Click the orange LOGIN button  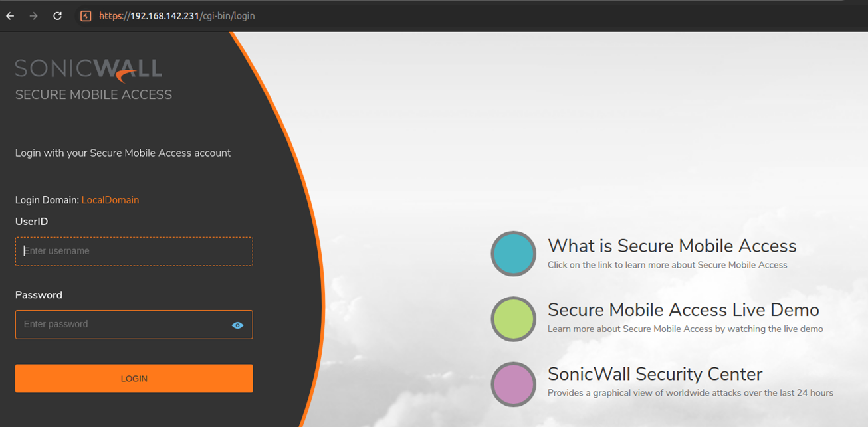click(x=134, y=379)
